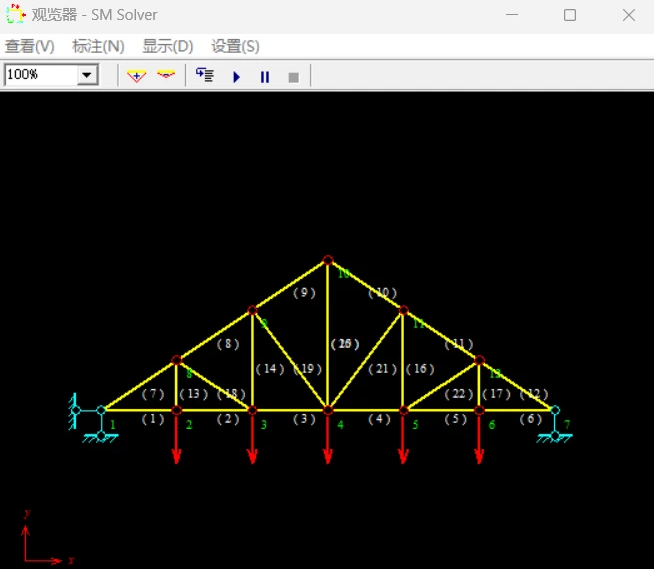Open the 设置(S) menu
The width and height of the screenshot is (654, 569).
(x=235, y=46)
